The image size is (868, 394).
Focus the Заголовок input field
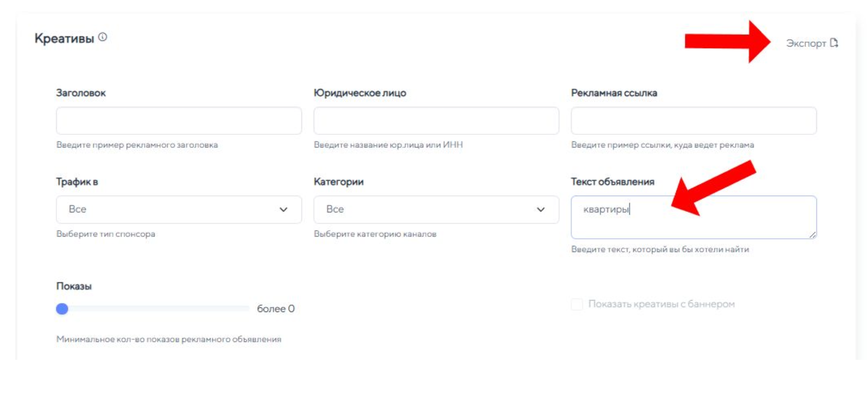[179, 121]
